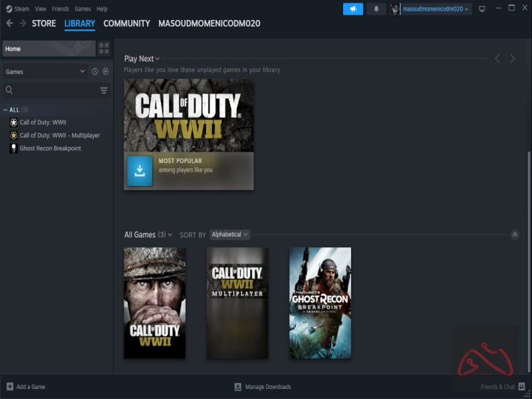Click Add a Game button
The height and width of the screenshot is (399, 532).
[x=26, y=386]
